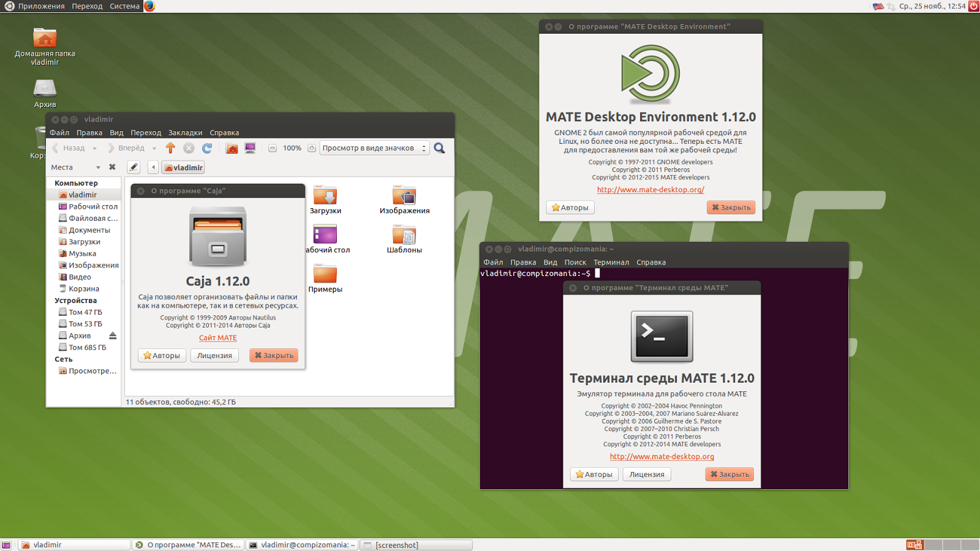Edit the location bar via the pencil icon
The image size is (980, 551).
[133, 167]
